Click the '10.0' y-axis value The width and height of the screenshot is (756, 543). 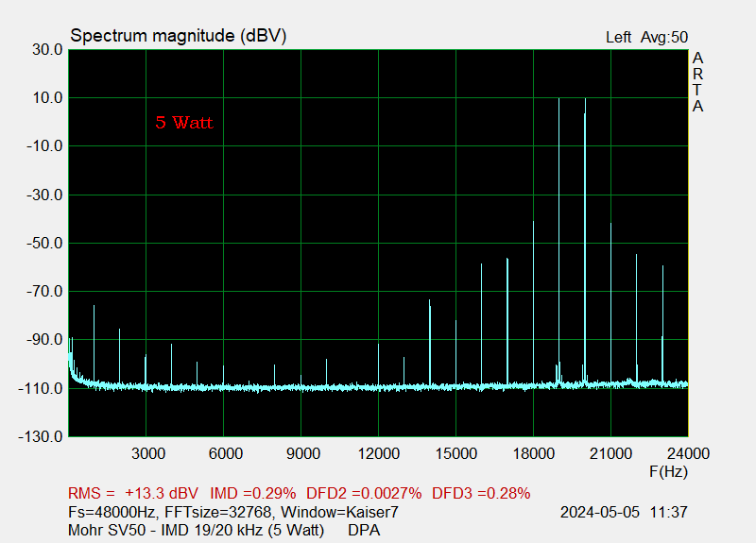[x=47, y=98]
